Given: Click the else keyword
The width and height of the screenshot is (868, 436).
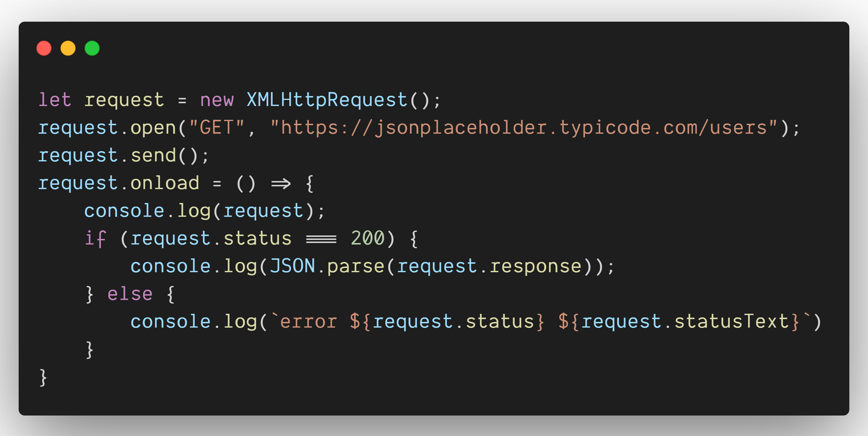Looking at the screenshot, I should [130, 294].
